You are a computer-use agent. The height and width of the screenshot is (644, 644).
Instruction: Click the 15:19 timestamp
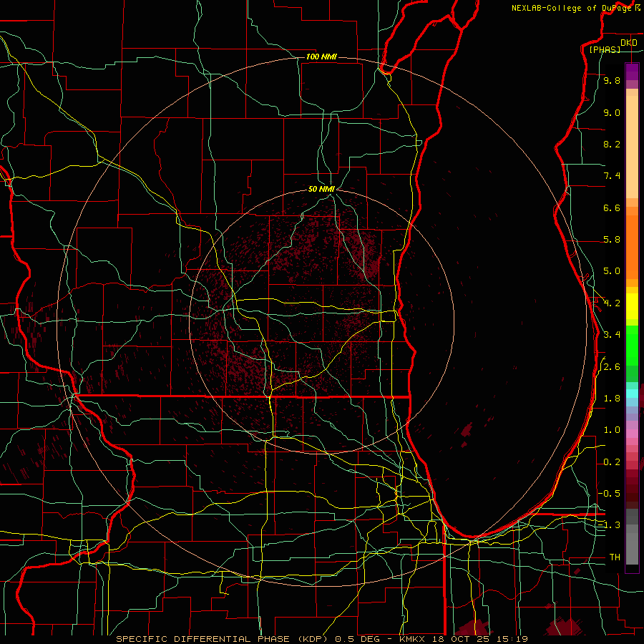[x=511, y=639]
